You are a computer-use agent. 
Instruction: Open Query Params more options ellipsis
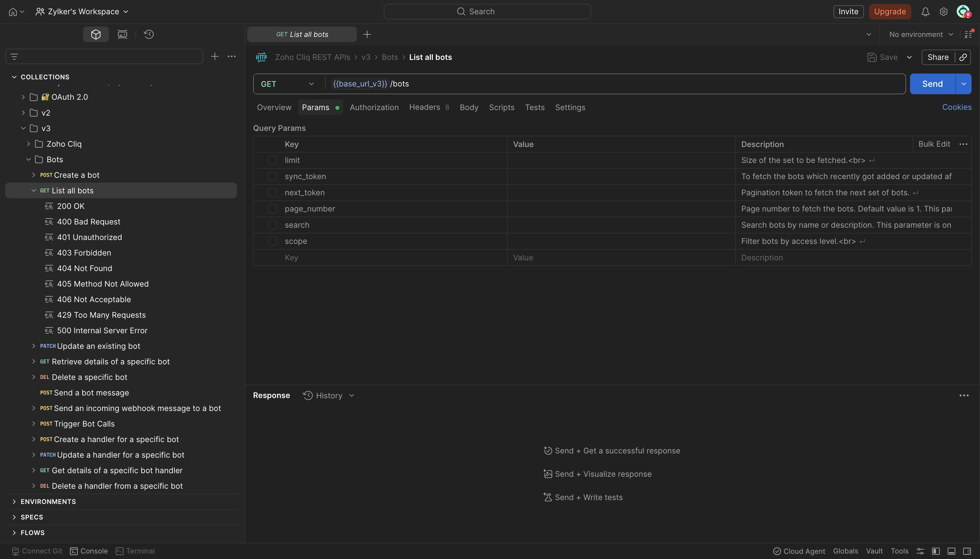[x=963, y=144]
